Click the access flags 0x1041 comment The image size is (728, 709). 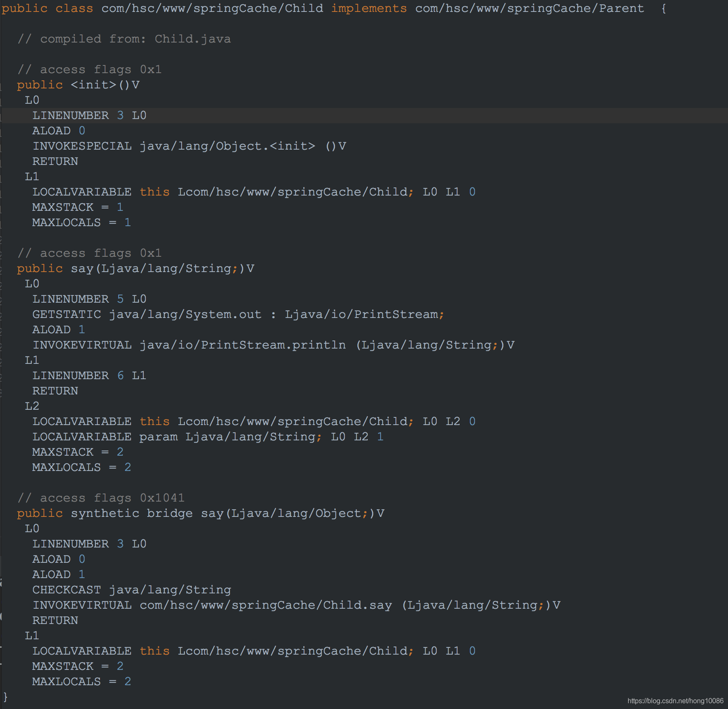[101, 498]
